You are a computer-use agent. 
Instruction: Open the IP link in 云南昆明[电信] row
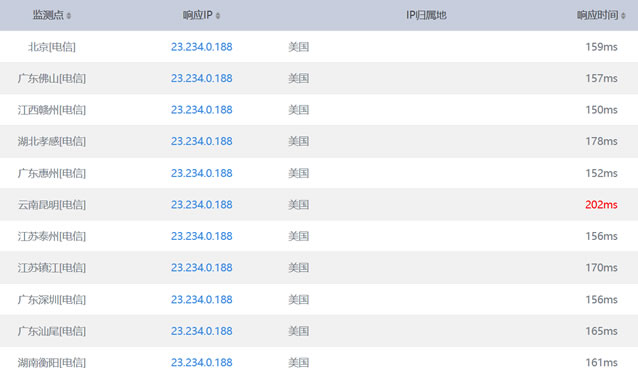[x=201, y=205]
